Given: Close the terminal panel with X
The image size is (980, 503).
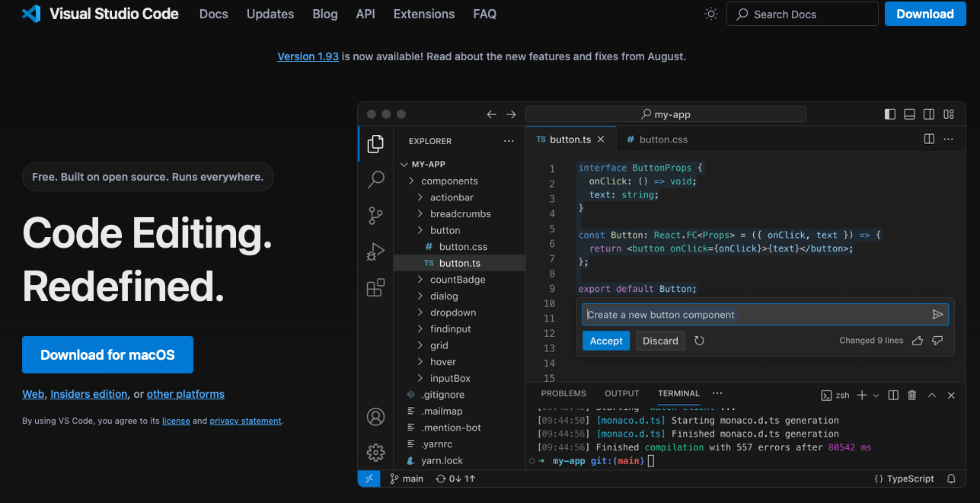Looking at the screenshot, I should (951, 395).
